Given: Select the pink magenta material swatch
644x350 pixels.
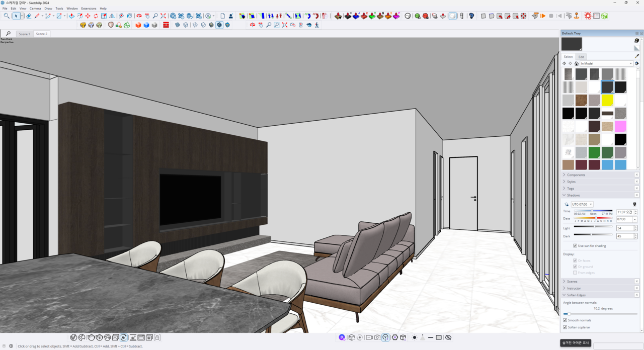Looking at the screenshot, I should click(x=620, y=126).
